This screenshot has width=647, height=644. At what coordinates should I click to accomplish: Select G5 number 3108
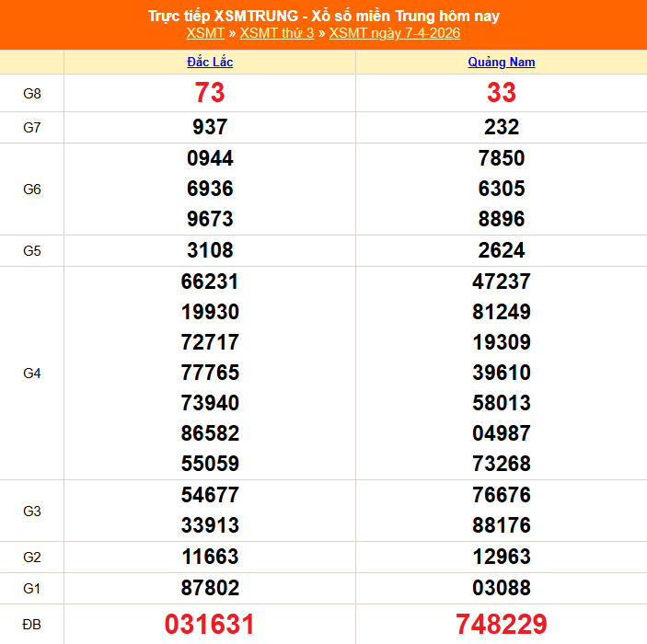point(210,250)
